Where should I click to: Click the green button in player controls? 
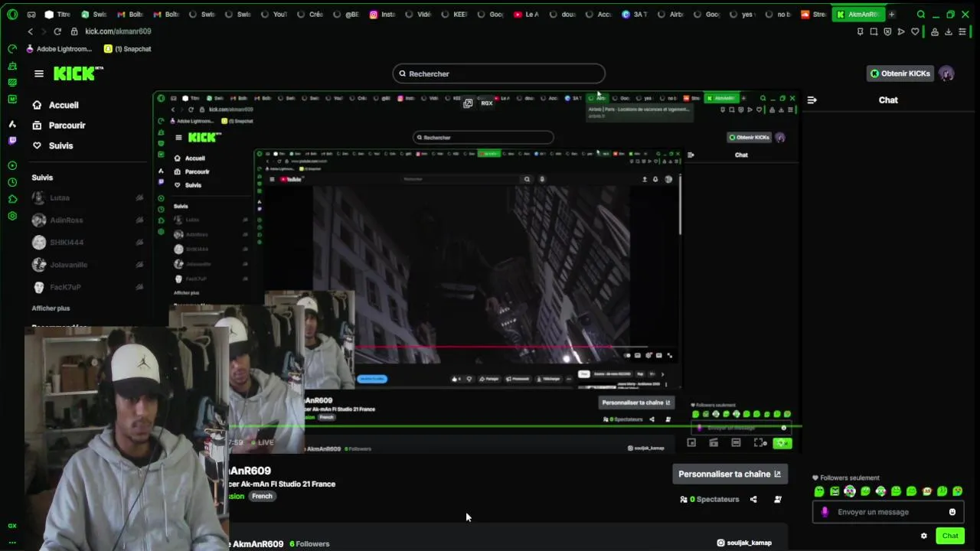(782, 443)
